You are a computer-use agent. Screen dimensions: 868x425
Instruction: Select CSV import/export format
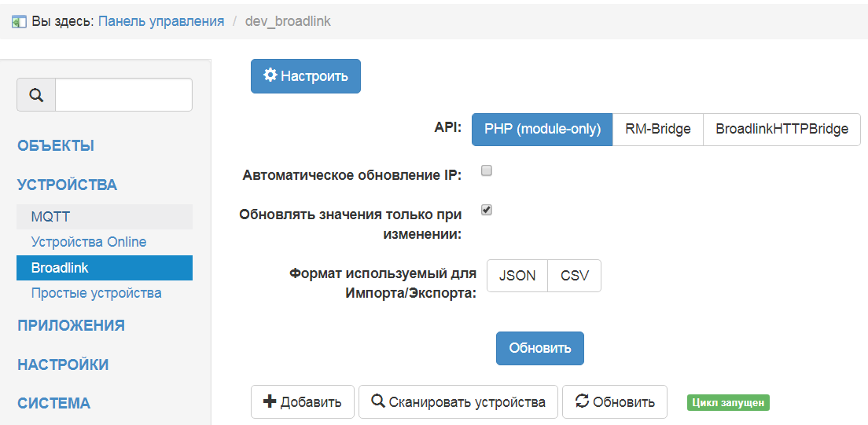[574, 276]
